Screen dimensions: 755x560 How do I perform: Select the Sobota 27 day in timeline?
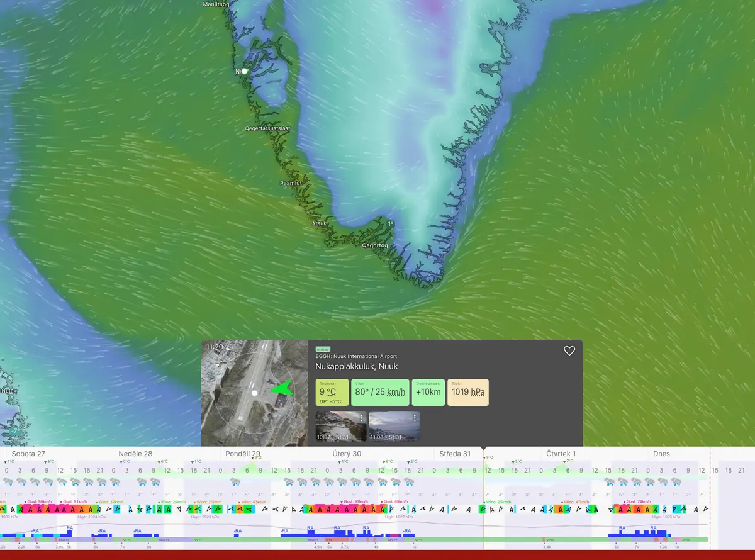(x=28, y=454)
